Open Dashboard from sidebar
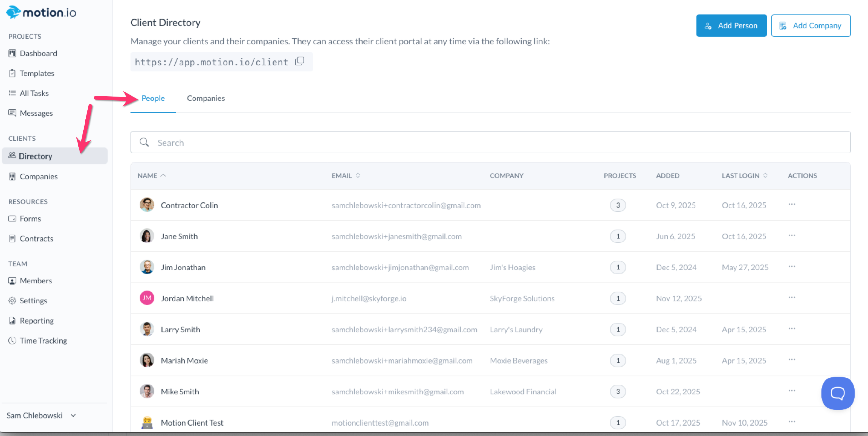 coord(38,53)
